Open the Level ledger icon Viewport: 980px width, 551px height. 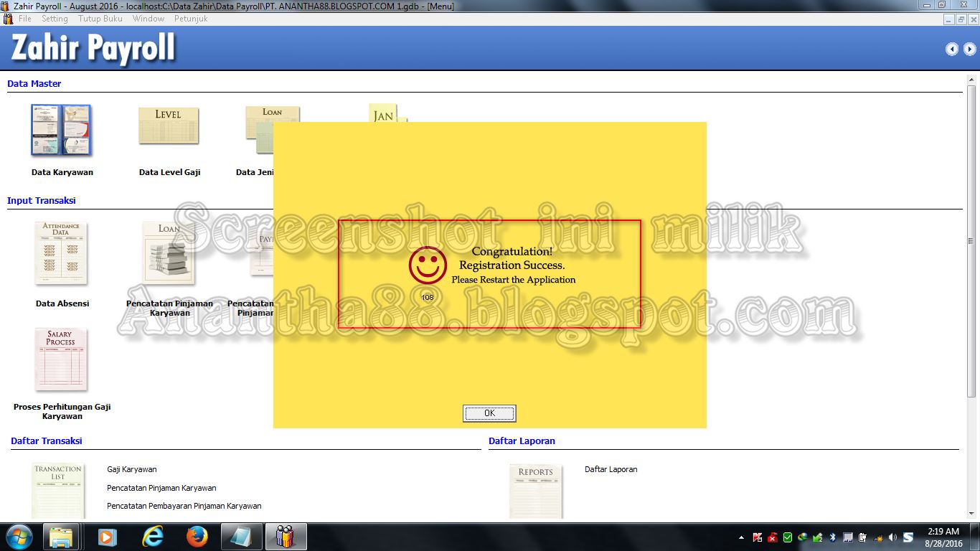click(x=168, y=126)
